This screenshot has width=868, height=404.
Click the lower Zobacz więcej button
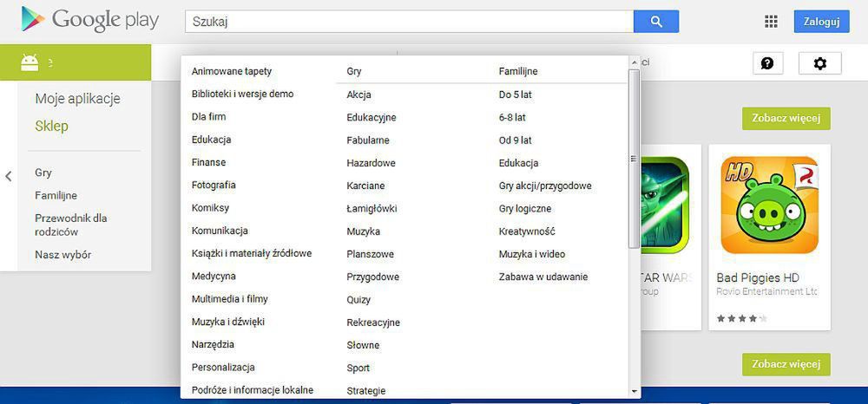pos(786,364)
